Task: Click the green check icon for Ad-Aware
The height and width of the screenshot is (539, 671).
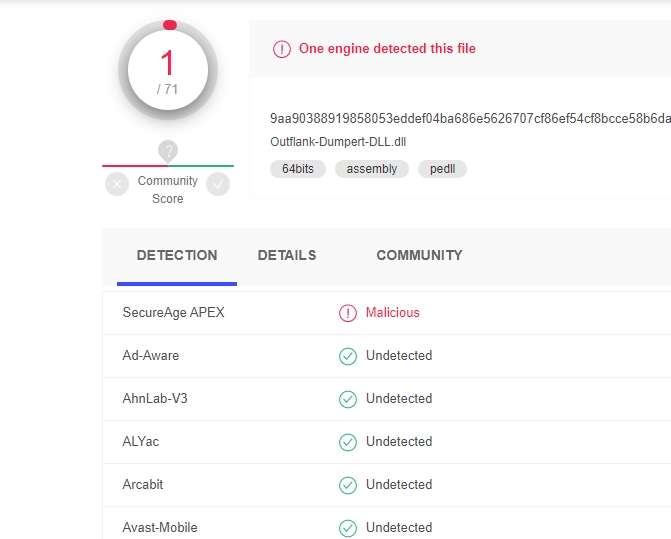Action: pyautogui.click(x=348, y=356)
